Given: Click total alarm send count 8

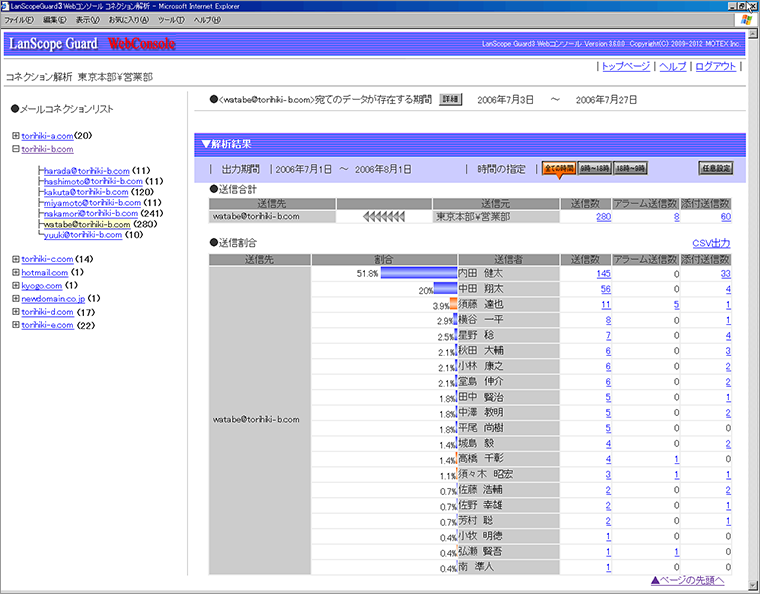Looking at the screenshot, I should pyautogui.click(x=677, y=217).
